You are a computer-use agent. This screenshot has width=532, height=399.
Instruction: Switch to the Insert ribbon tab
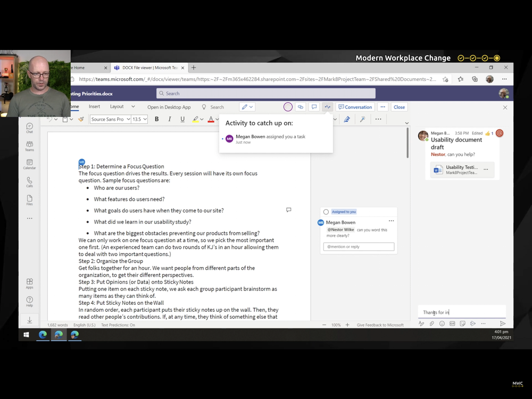(x=94, y=106)
